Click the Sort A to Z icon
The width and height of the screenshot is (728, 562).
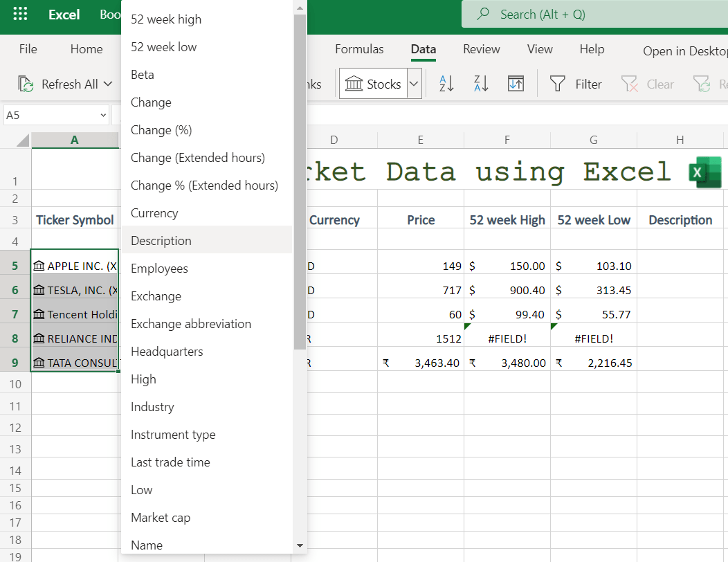coord(446,83)
